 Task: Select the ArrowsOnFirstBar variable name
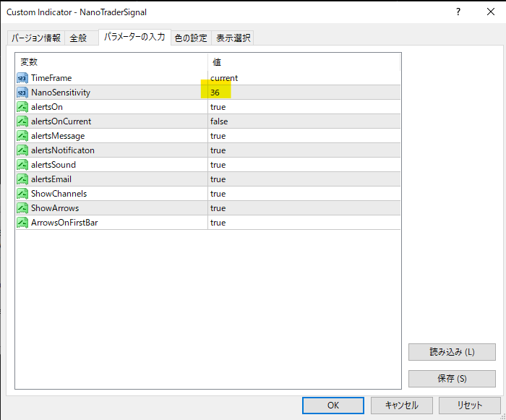coord(64,223)
